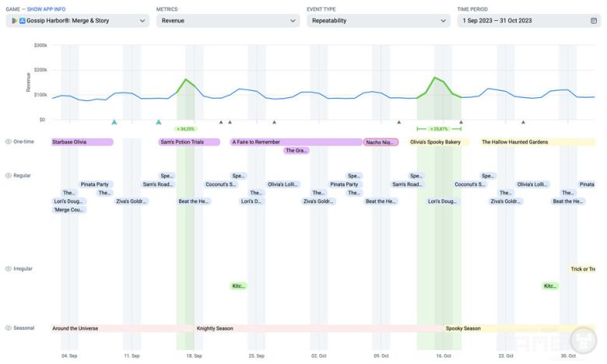The height and width of the screenshot is (364, 607).
Task: Click the App Store icon beside game name
Action: tap(23, 21)
